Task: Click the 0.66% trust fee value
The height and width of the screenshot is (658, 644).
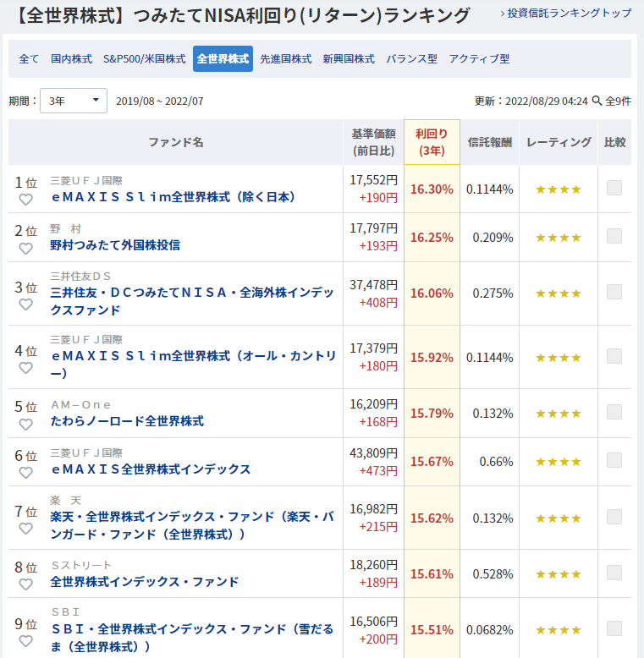Action: [496, 462]
